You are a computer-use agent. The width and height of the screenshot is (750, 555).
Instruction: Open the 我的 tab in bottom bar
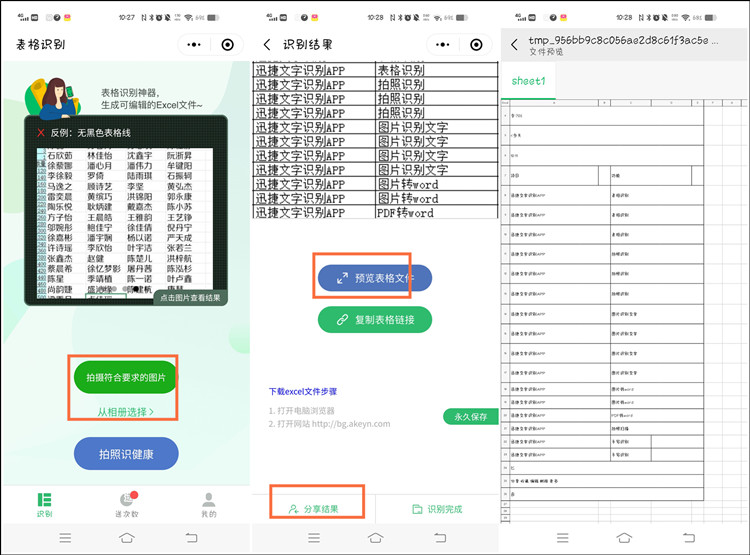tap(209, 505)
